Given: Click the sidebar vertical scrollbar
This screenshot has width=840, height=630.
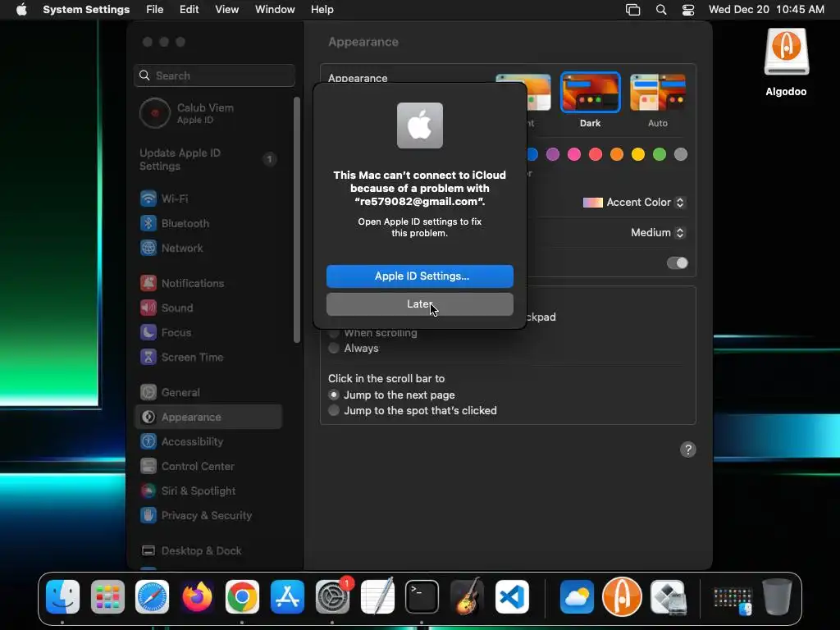Looking at the screenshot, I should click(x=297, y=220).
